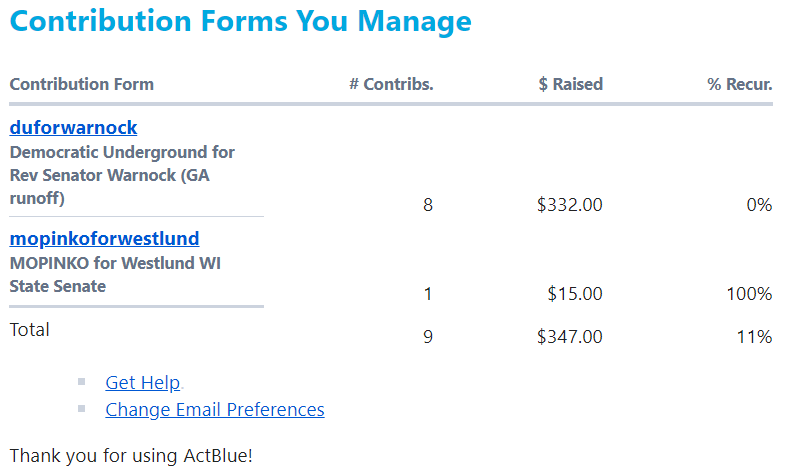The height and width of the screenshot is (472, 787).
Task: Click the Contribution Forms You Manage heading
Action: [240, 21]
